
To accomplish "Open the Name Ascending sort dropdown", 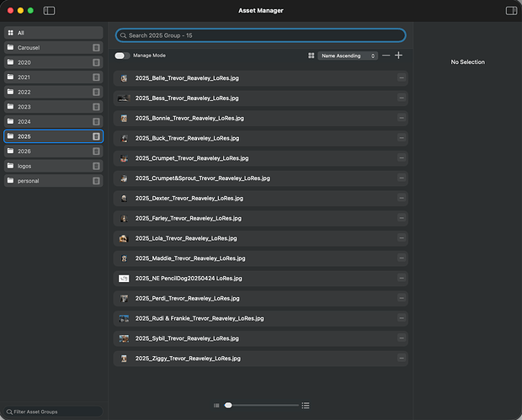I will pos(348,56).
